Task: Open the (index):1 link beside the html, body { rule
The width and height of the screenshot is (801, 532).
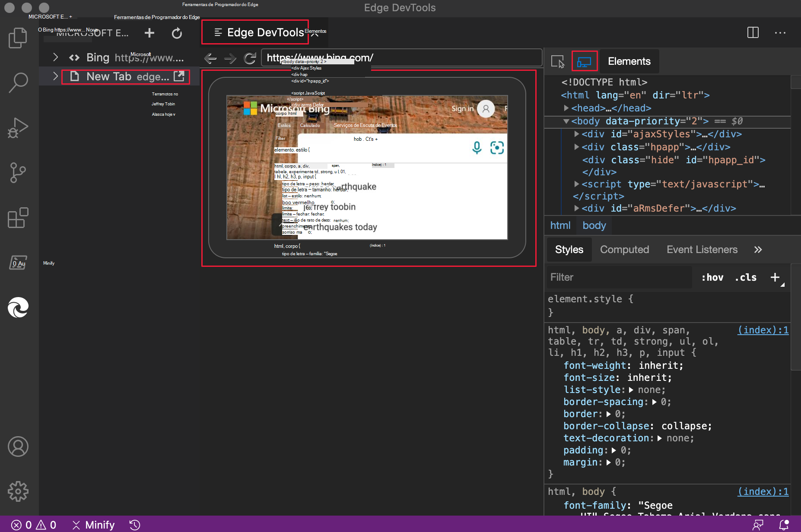Action: 763,491
